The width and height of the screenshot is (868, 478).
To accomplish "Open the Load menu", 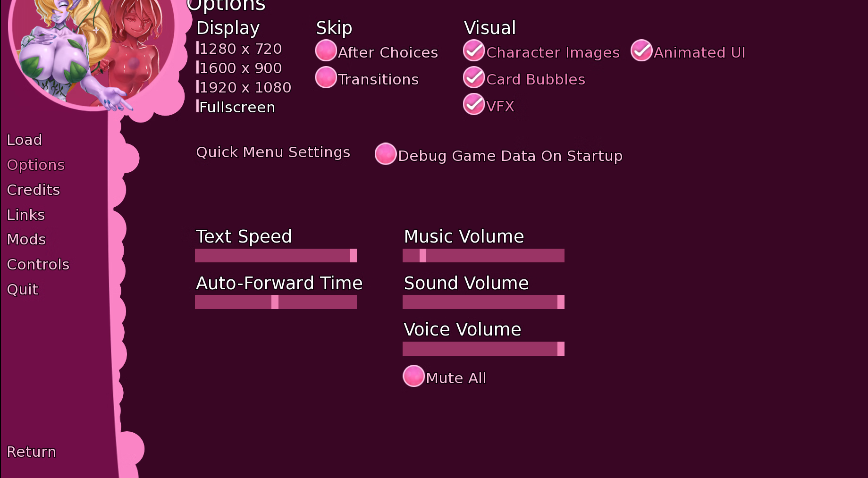I will pos(25,140).
